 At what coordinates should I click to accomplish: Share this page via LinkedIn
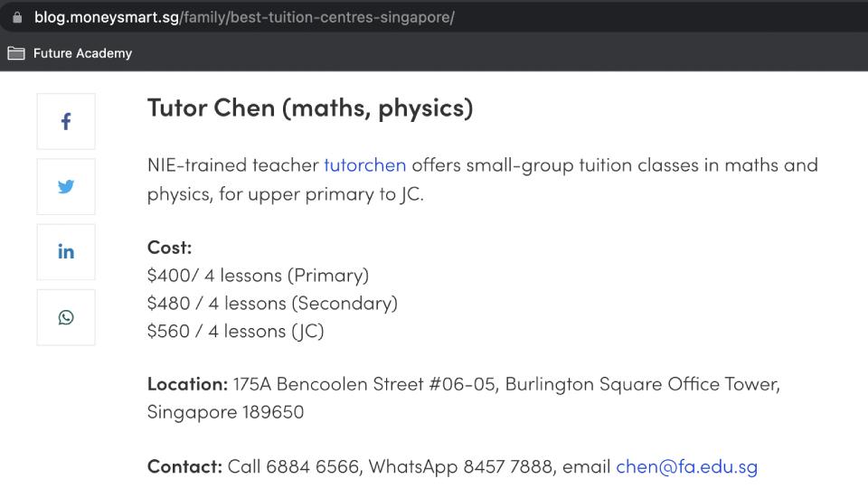click(x=66, y=252)
